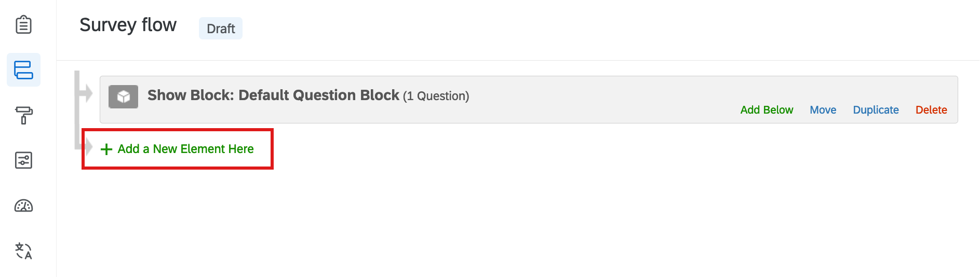Delete the Default Question Block
Screen dimensions: 980x277
[931, 110]
